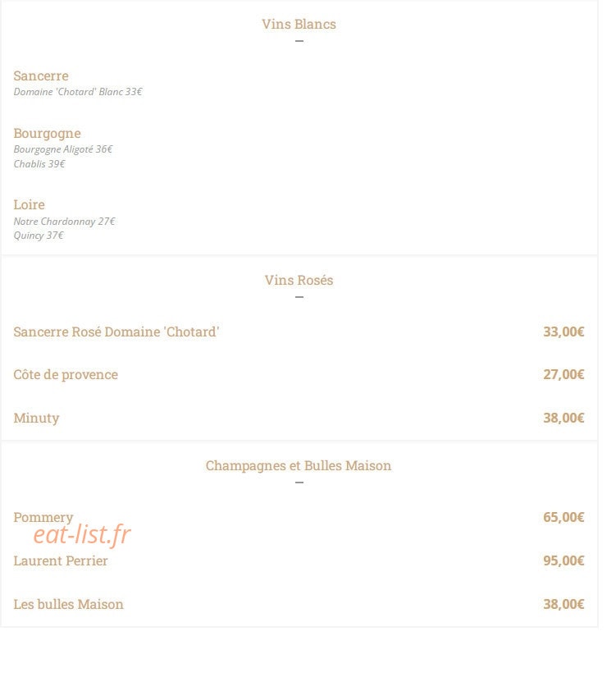Click the eat-list.fr watermark logo
616x677 pixels.
coord(82,534)
